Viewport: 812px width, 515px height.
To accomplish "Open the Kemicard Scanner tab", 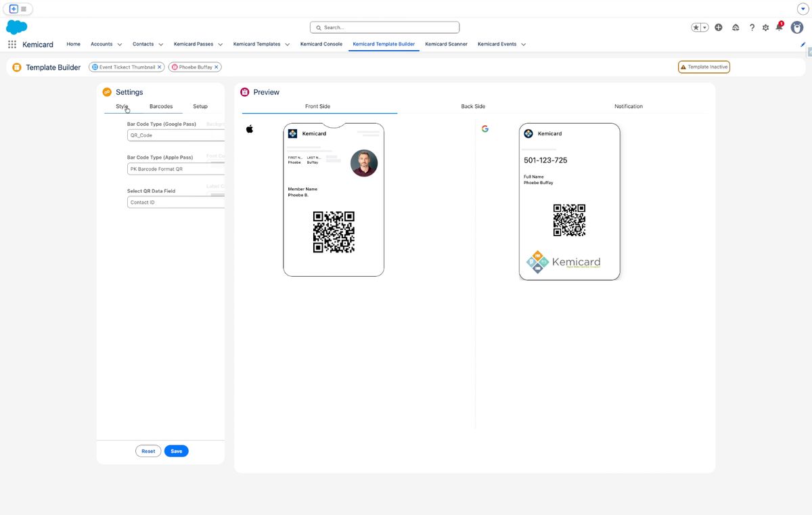I will click(x=446, y=44).
